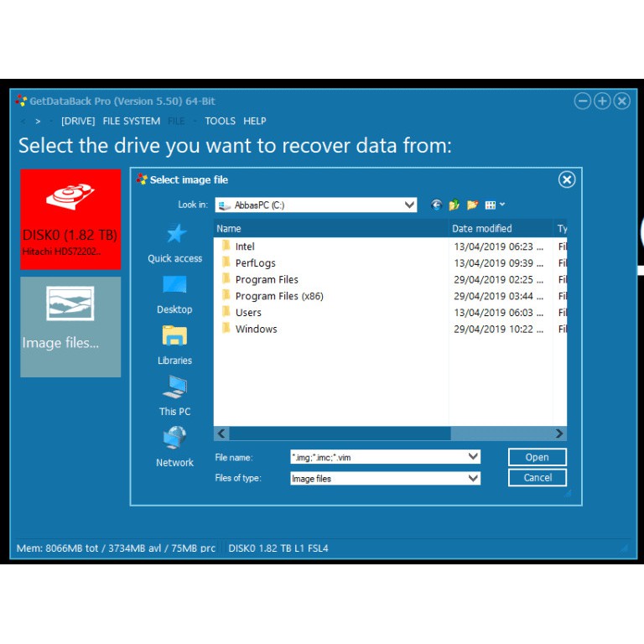Close the Select image file dialog

tap(567, 179)
